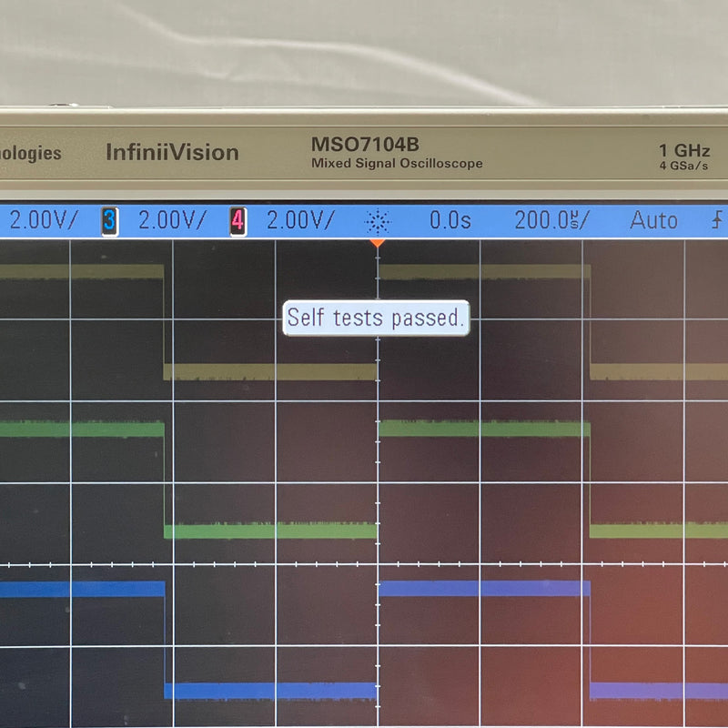Click the edge trigger slope icon
Screen dimensions: 728x728
(x=716, y=220)
